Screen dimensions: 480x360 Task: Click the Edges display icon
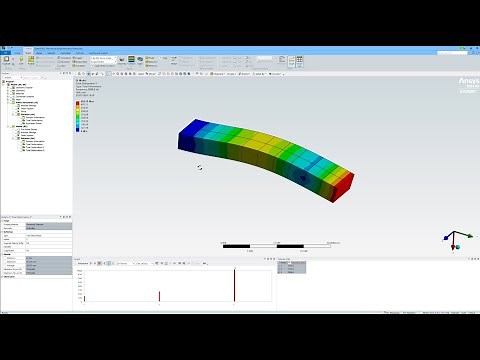tap(140, 60)
